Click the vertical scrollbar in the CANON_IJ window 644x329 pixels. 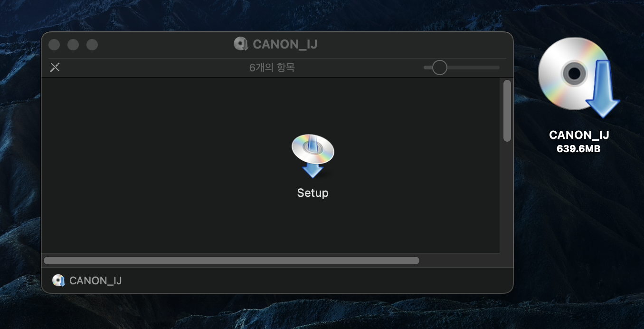click(507, 110)
